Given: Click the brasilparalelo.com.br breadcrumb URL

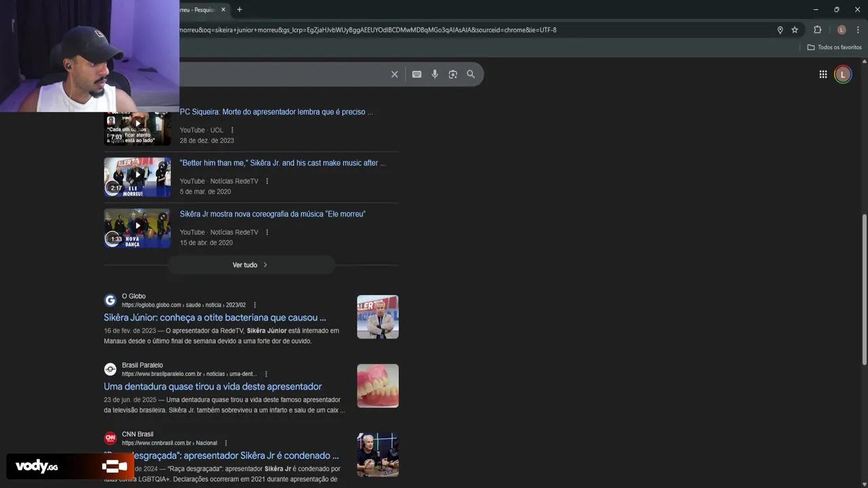Looking at the screenshot, I should pos(189,374).
